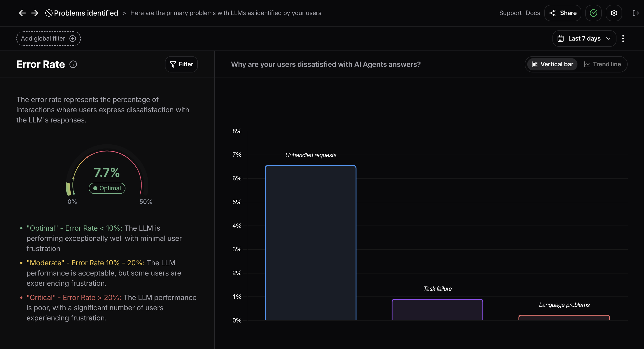The height and width of the screenshot is (349, 644).
Task: Switch chart view to Trend line
Action: pos(602,64)
